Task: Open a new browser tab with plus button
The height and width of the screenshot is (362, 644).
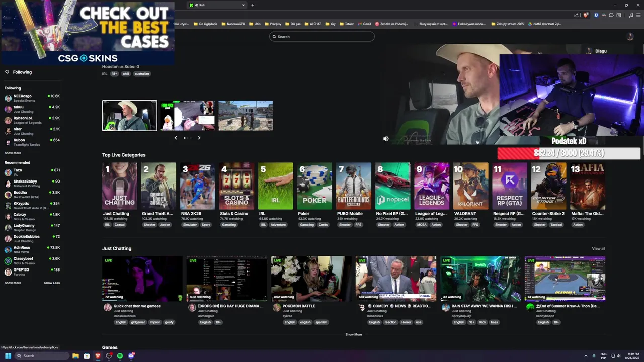Action: click(x=253, y=5)
